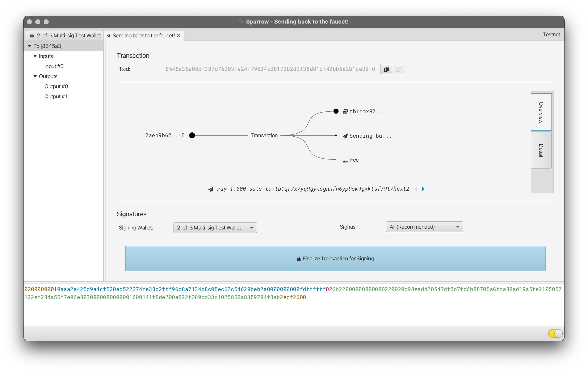
Task: Click the paper plane icon by Sending ba...
Action: 345,136
